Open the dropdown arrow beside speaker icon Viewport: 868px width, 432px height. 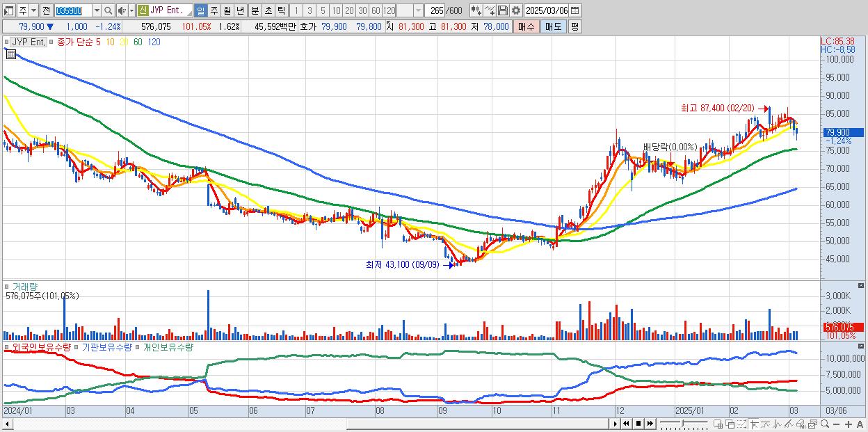(x=131, y=10)
